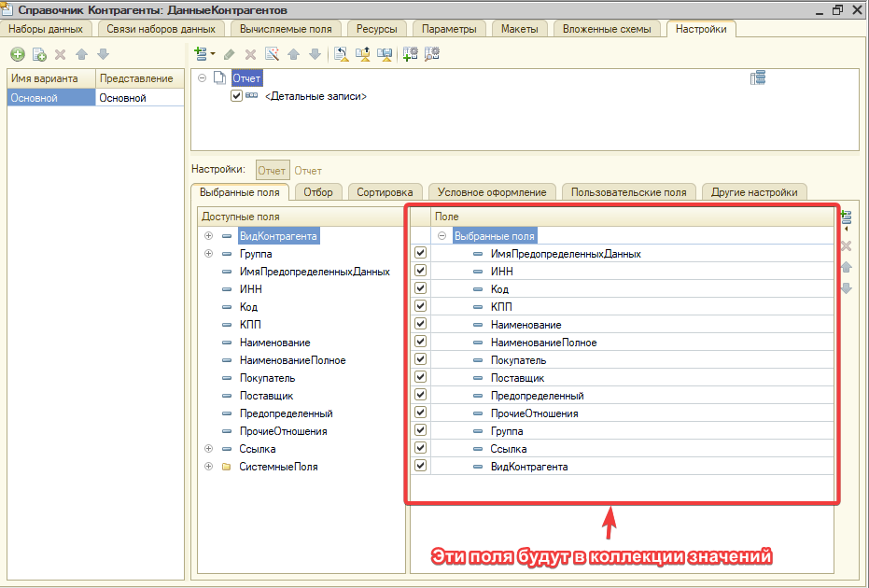Screen dimensions: 869x588
Task: Expand the СистемныеПоля folder node
Action: (208, 467)
